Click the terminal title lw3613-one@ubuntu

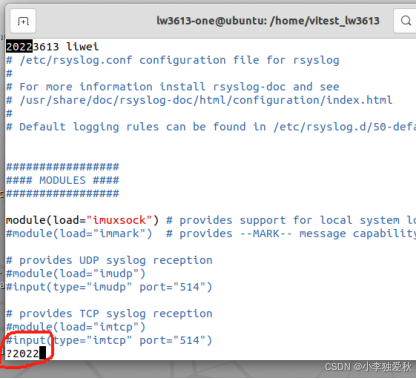tap(268, 21)
